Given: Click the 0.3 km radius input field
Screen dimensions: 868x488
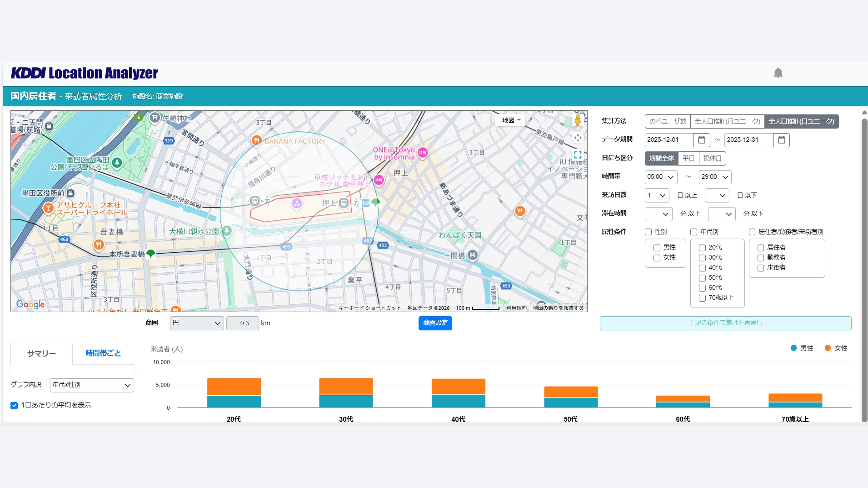Looking at the screenshot, I should (243, 323).
